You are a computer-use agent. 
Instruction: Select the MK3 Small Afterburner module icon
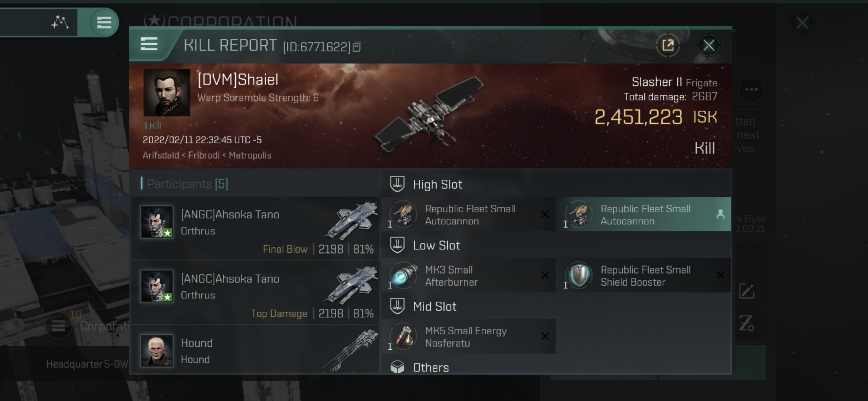pos(404,275)
